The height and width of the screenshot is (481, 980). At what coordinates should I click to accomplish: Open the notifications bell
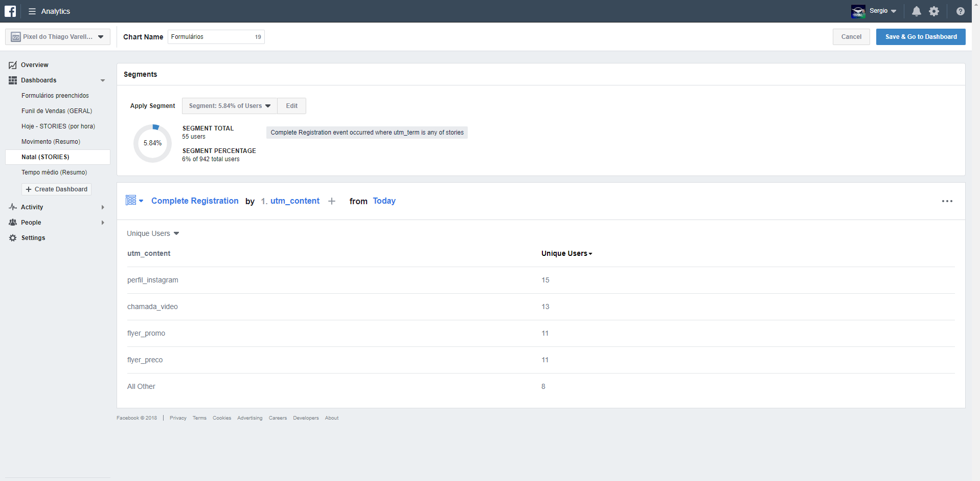click(x=916, y=11)
